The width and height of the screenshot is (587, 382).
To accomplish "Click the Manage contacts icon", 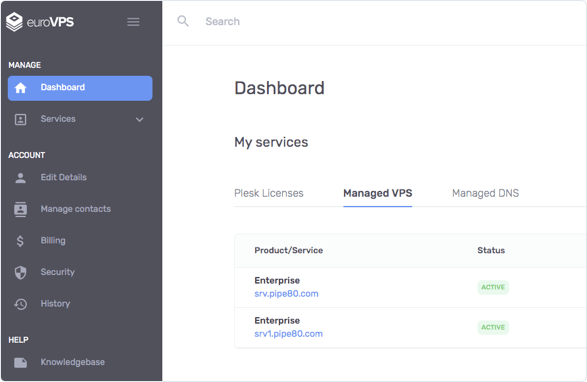I will (20, 209).
